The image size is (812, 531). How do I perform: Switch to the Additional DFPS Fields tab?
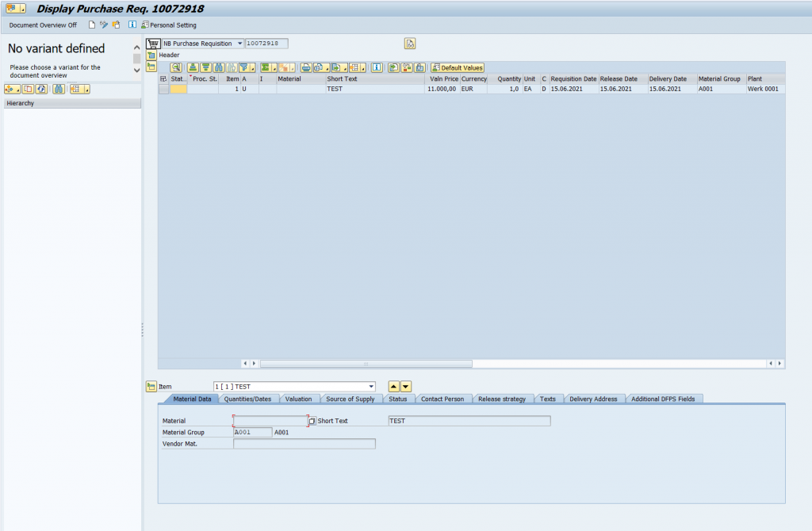click(x=663, y=399)
